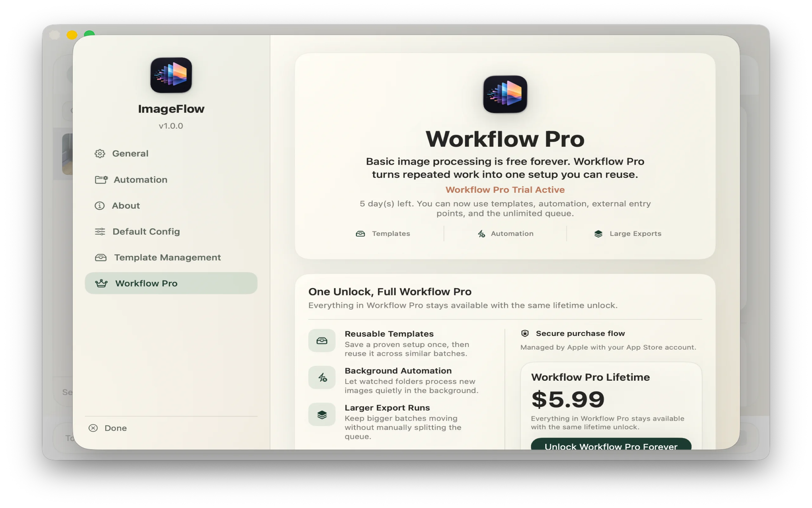Click the ImageFlow app name text
Screen dimensions: 812x508
[x=171, y=109]
